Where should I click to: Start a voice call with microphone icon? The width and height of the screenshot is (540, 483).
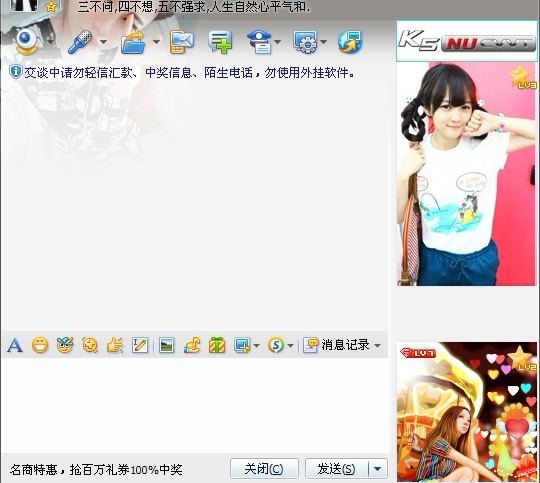pyautogui.click(x=80, y=42)
